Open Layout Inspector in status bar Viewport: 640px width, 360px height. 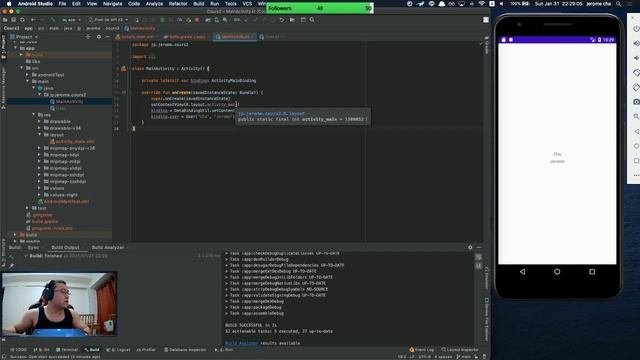460,350
